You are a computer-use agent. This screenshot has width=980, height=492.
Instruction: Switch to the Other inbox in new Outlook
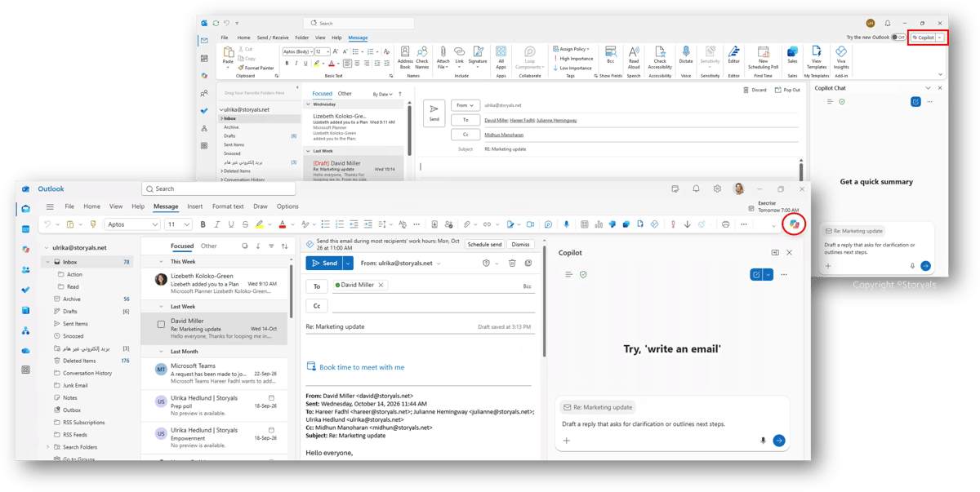pos(209,246)
